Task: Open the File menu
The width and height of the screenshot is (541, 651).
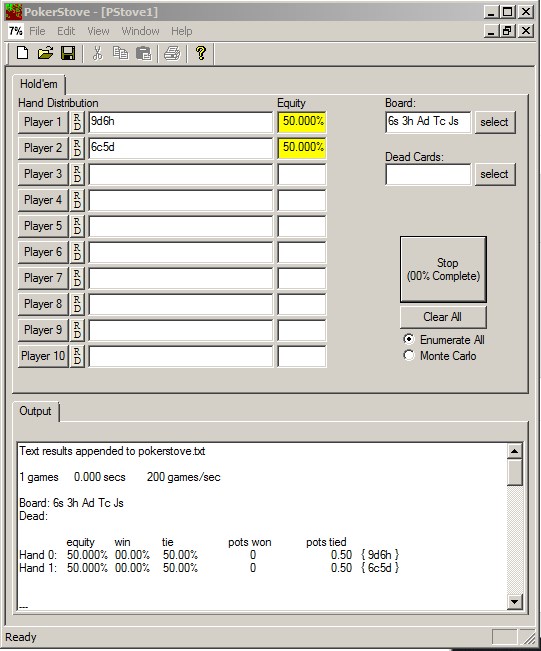Action: coord(37,31)
